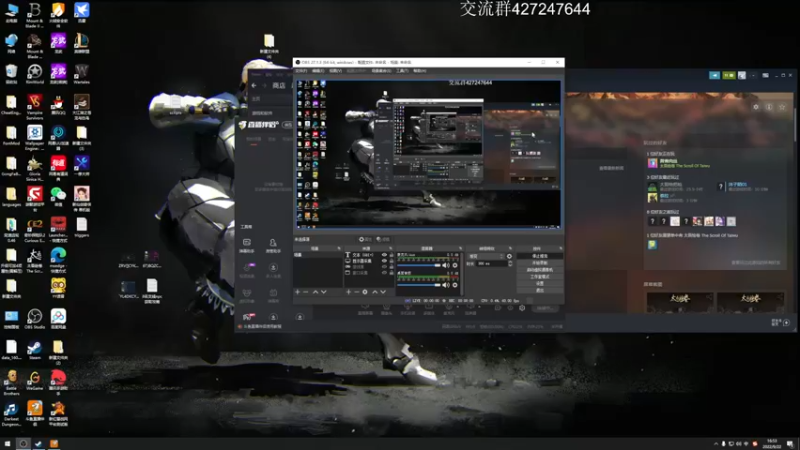The width and height of the screenshot is (800, 450).
Task: Toggle visibility of 文本 (GDI+) source
Action: [x=384, y=255]
